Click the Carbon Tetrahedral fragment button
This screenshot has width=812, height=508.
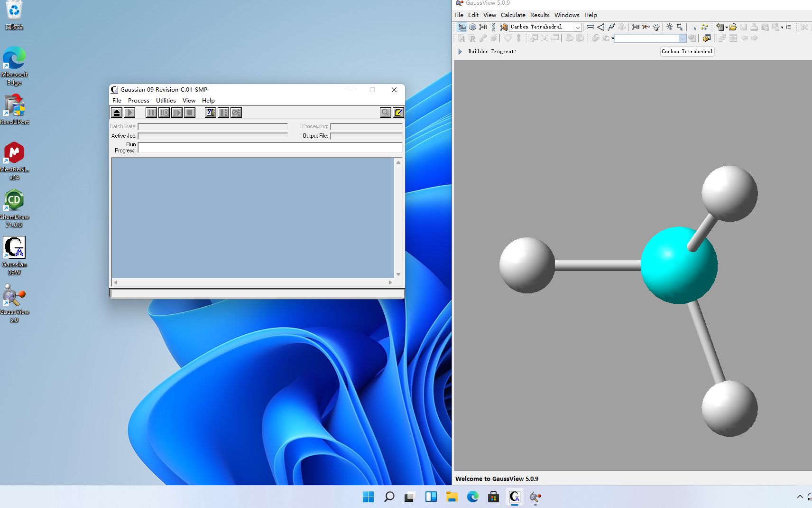[x=687, y=51]
